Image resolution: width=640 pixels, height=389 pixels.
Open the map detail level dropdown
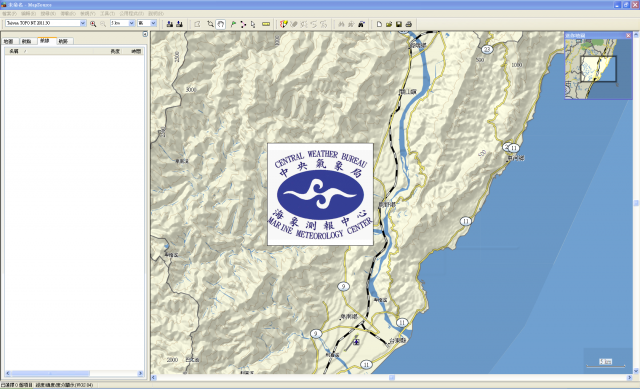[x=153, y=23]
